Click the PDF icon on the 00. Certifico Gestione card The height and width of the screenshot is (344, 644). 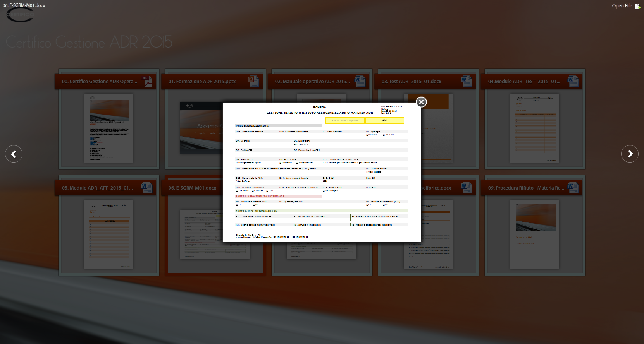click(147, 81)
